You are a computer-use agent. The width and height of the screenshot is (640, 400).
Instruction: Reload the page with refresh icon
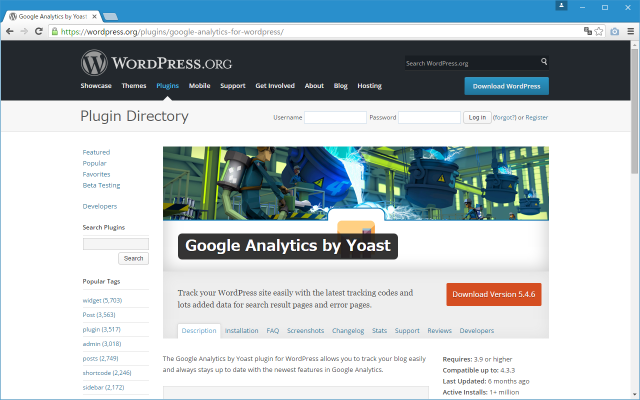tap(39, 31)
